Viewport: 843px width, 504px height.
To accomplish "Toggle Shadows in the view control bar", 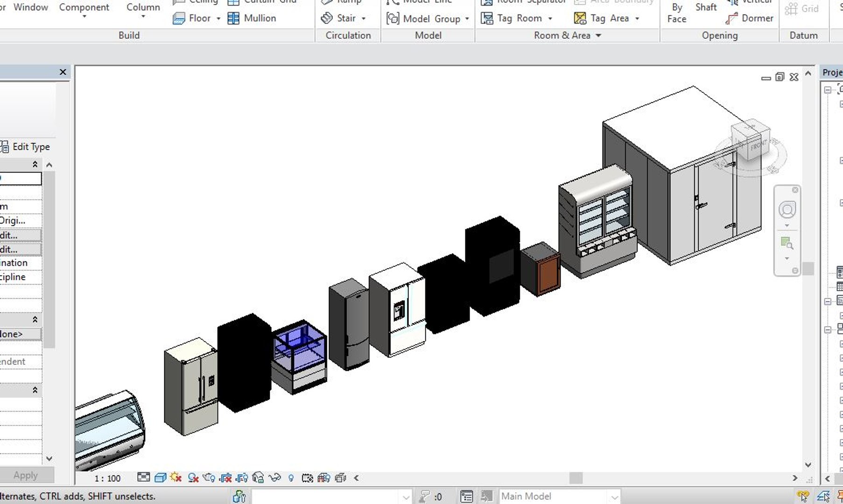I will coord(193,477).
